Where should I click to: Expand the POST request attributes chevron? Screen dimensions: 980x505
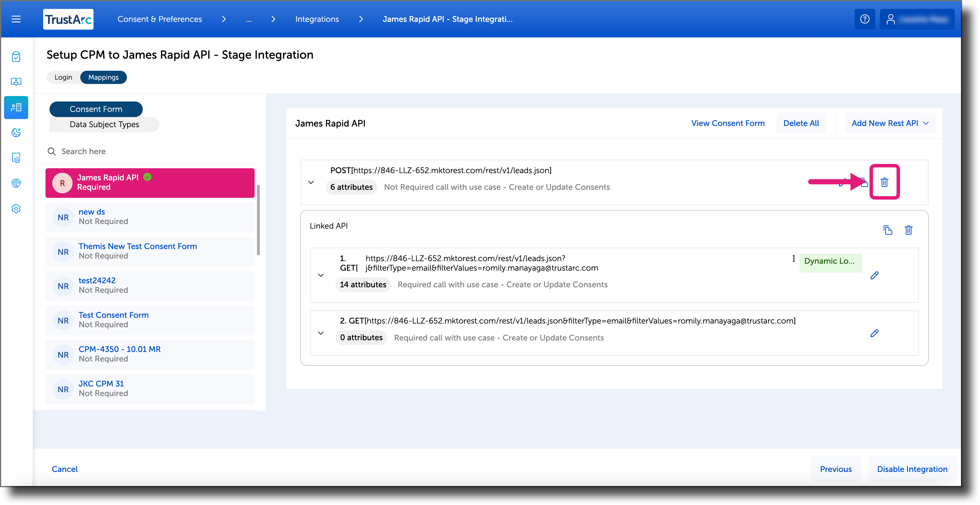coord(311,182)
